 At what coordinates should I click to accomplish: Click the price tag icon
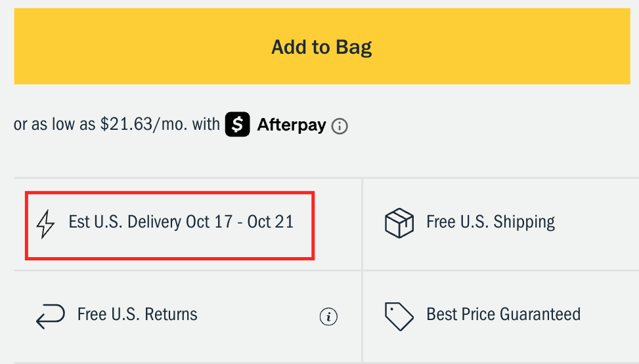pos(399,316)
